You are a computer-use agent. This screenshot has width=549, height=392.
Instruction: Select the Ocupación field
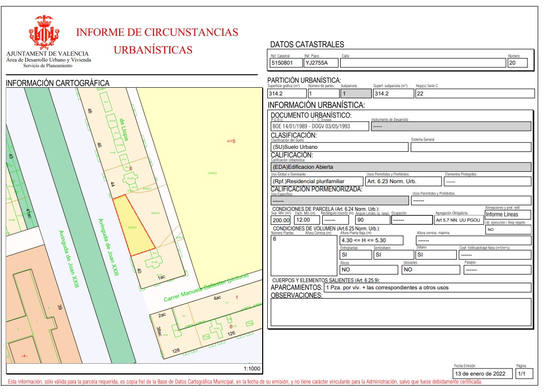pyautogui.click(x=411, y=220)
